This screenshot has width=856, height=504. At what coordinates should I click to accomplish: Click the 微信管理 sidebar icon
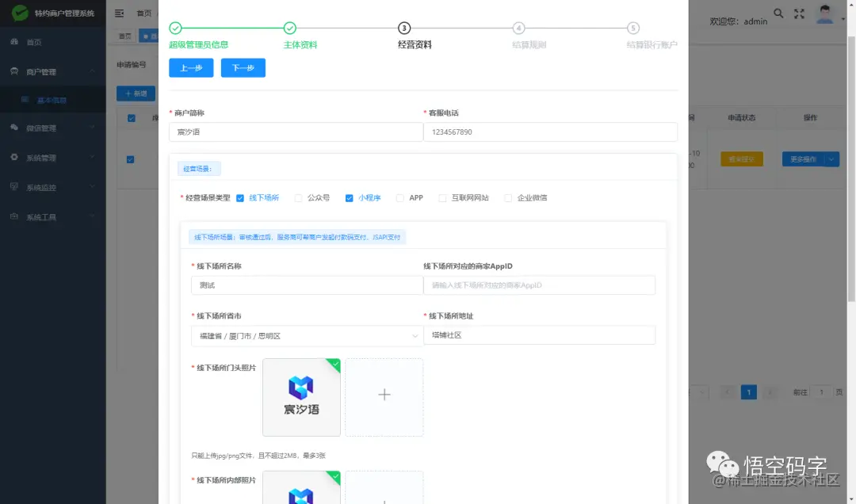[x=14, y=128]
